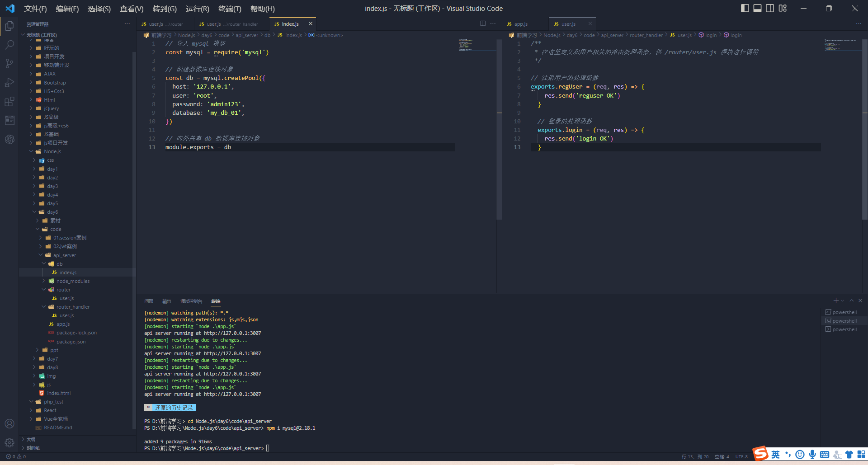Click cursor position 行 13, 列 20 status
The image size is (868, 465).
pyautogui.click(x=695, y=456)
